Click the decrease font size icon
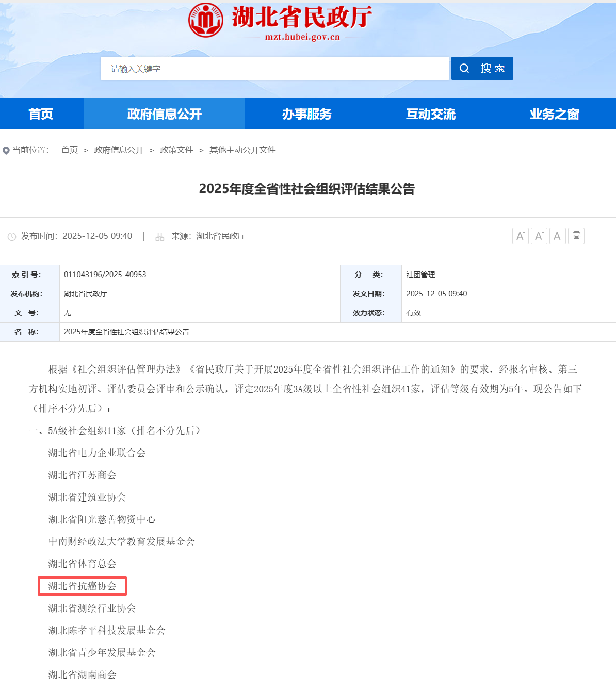The image size is (616, 690). (539, 236)
